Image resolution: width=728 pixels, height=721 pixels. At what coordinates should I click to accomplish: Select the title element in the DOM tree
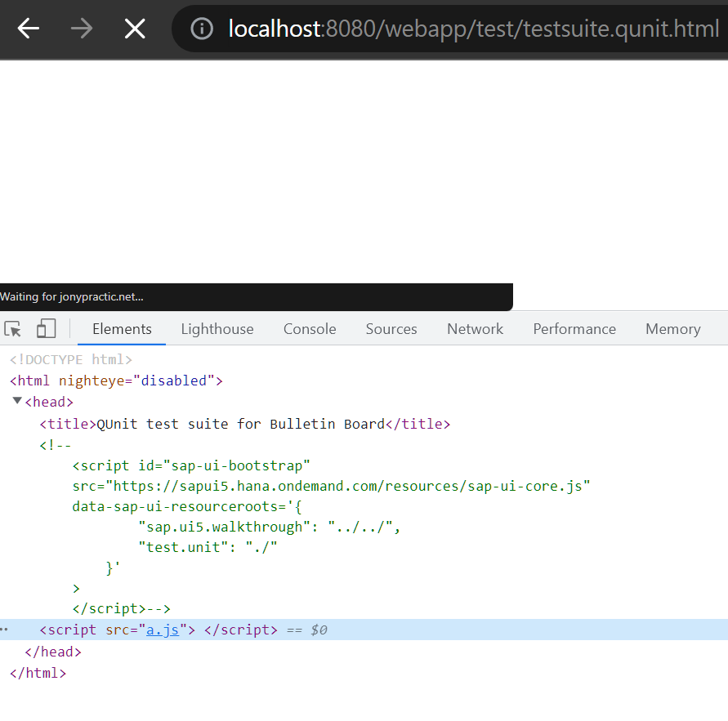click(x=244, y=424)
